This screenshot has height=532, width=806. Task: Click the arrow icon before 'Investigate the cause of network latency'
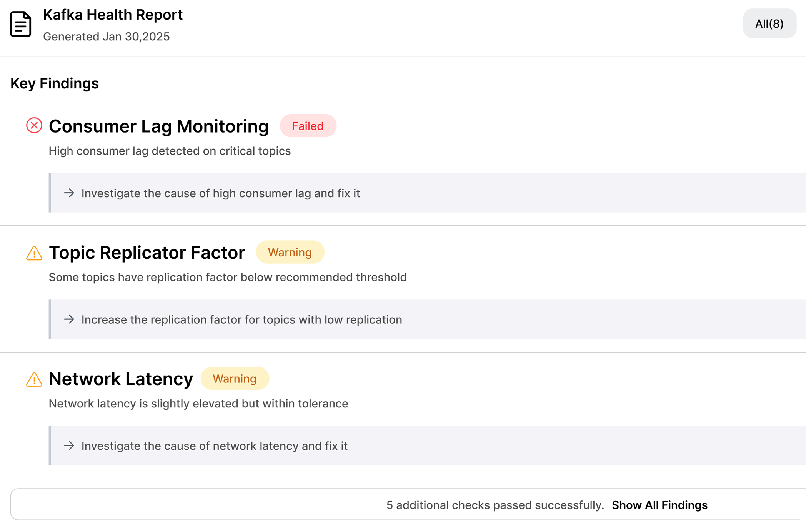pos(69,446)
